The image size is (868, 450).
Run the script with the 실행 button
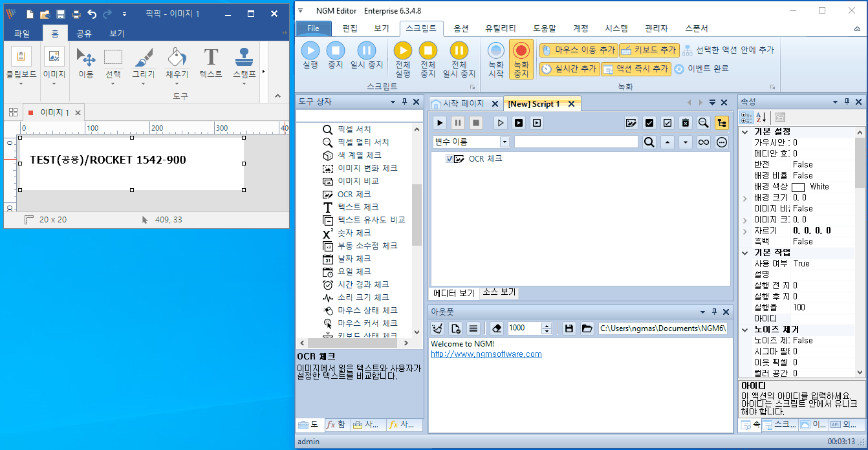click(x=310, y=55)
